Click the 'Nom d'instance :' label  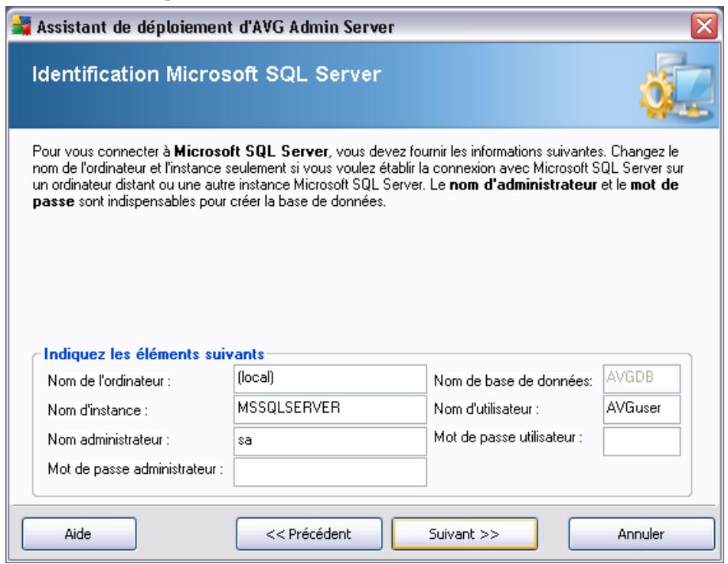97,410
